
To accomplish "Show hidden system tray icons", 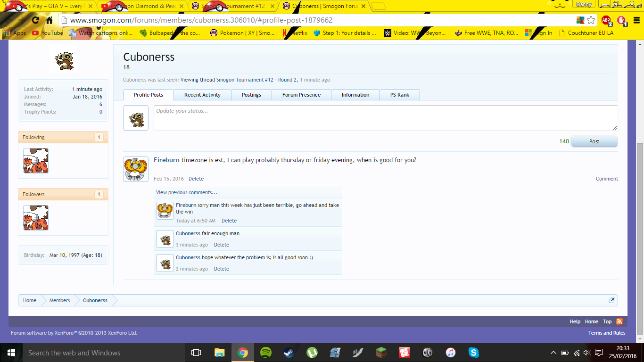I will click(x=553, y=353).
